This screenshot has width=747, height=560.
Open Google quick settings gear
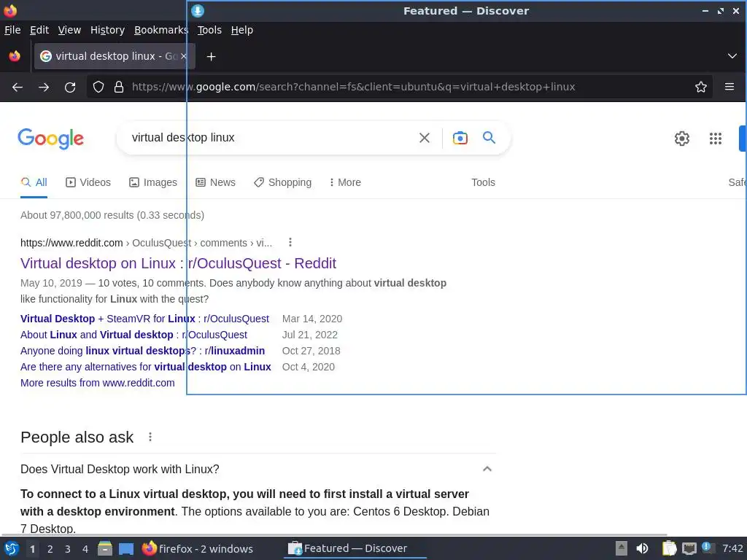(x=682, y=138)
